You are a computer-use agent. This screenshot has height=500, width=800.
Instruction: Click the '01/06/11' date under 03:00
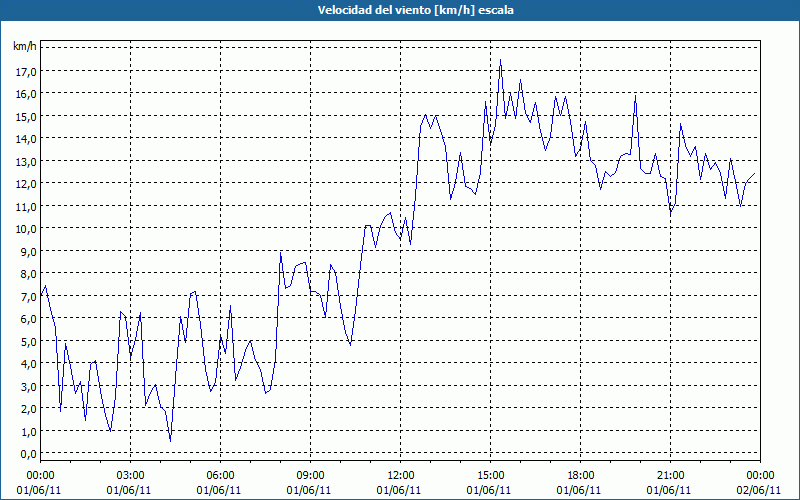click(x=129, y=490)
